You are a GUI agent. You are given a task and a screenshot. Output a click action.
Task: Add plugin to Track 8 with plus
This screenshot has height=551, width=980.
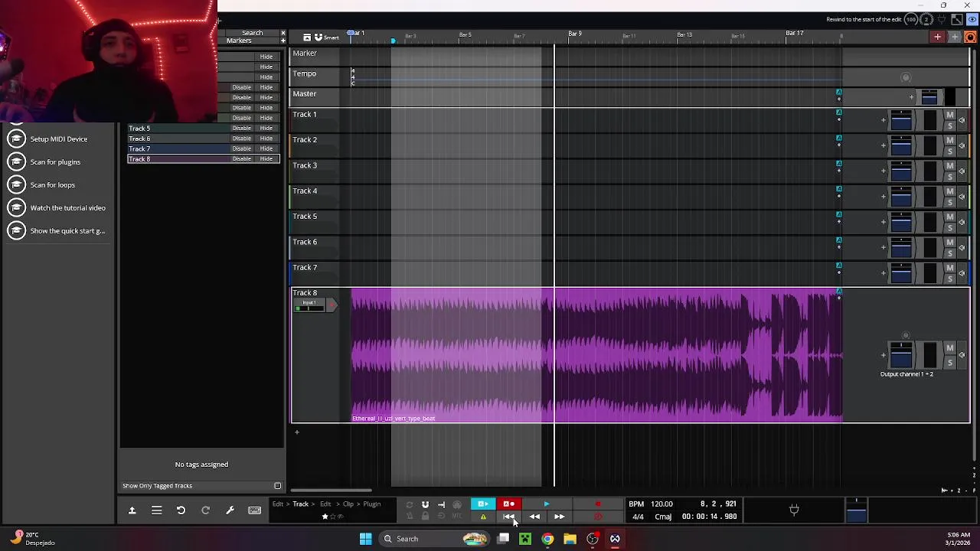pyautogui.click(x=883, y=355)
